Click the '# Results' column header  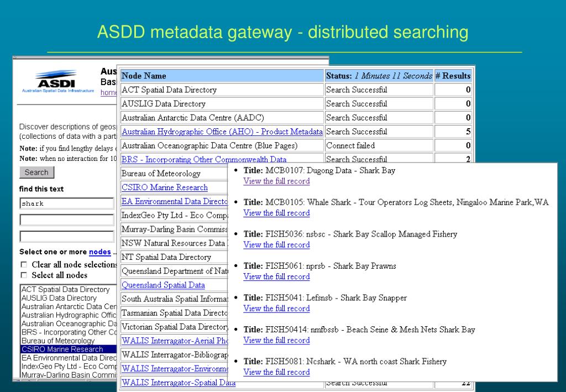coord(453,76)
